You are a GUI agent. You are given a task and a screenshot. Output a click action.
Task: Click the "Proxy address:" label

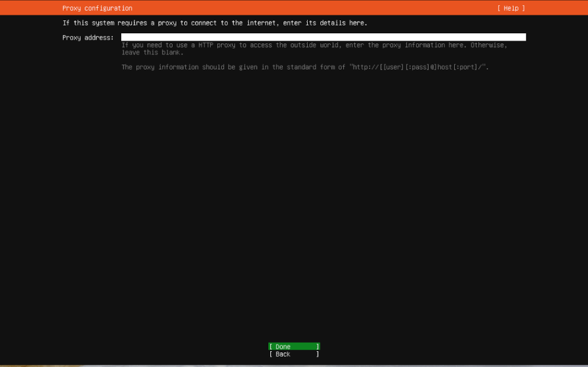[x=88, y=38]
